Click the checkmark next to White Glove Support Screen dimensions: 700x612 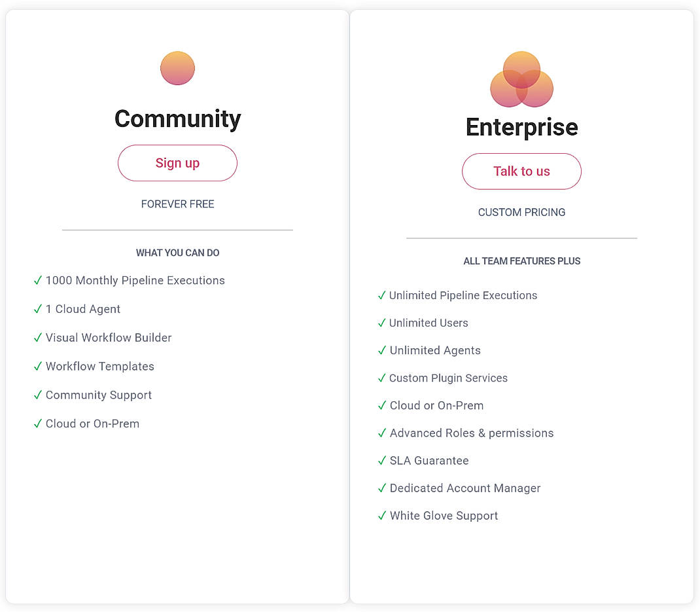(382, 515)
